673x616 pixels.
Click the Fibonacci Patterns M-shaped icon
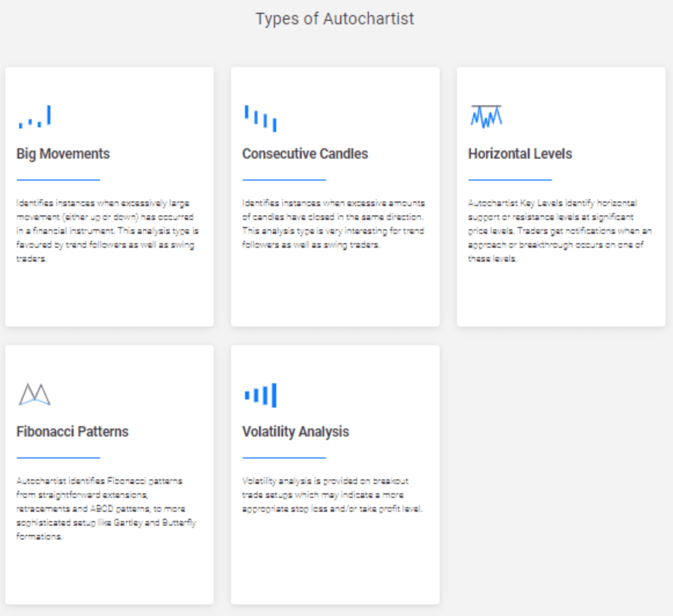(x=35, y=394)
